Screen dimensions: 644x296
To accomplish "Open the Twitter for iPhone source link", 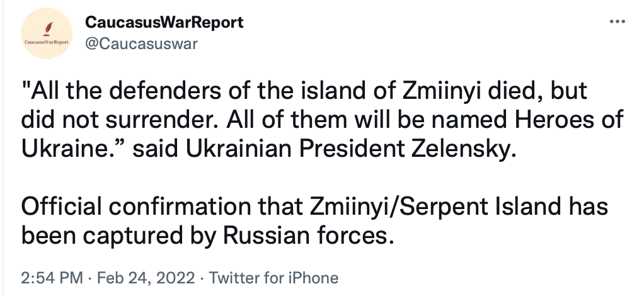I will (273, 278).
